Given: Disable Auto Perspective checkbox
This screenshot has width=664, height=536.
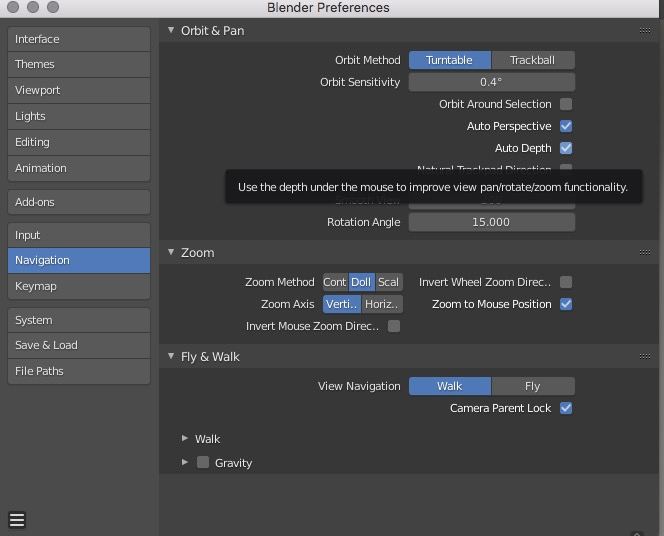Looking at the screenshot, I should pos(566,126).
